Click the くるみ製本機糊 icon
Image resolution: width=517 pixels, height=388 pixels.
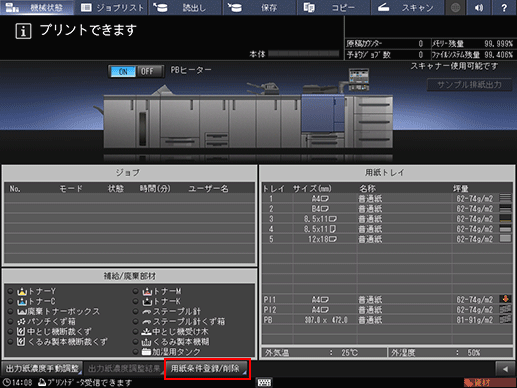(146, 342)
